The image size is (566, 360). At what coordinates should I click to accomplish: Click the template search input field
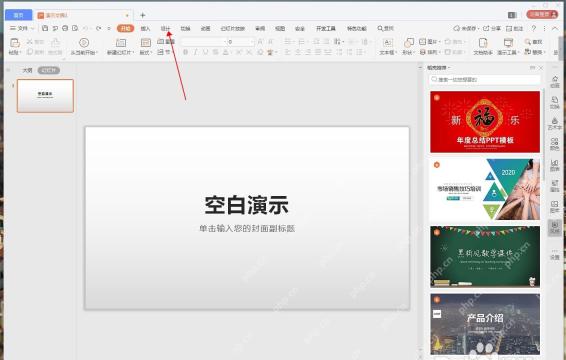pyautogui.click(x=485, y=79)
